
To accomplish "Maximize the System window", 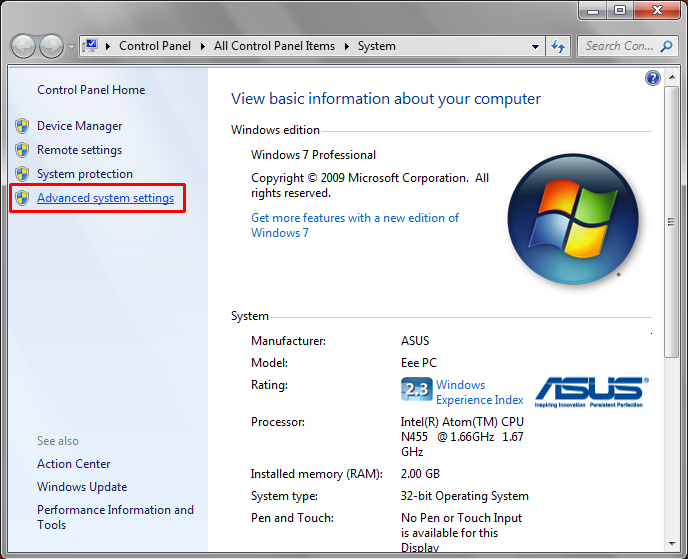I will pyautogui.click(x=620, y=11).
